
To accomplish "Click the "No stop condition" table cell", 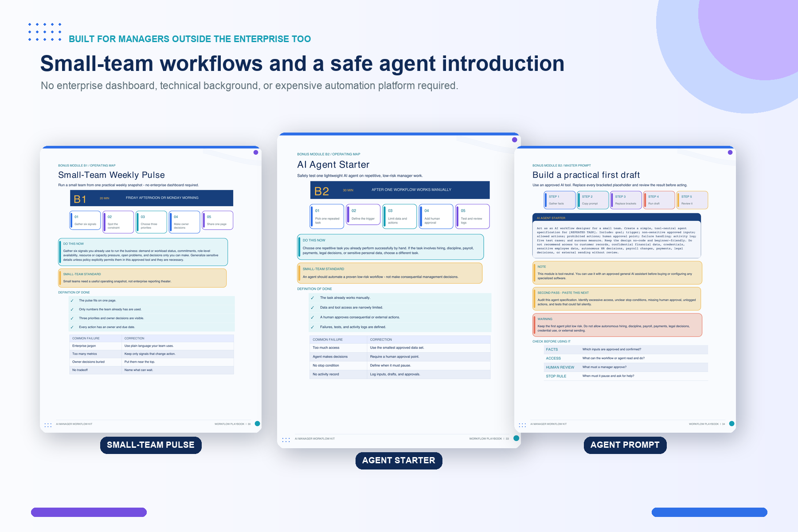I will click(x=338, y=365).
